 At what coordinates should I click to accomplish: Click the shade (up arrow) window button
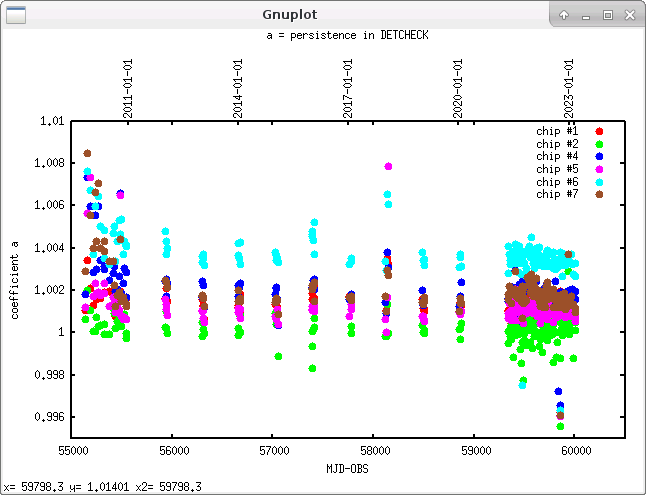[x=564, y=15]
